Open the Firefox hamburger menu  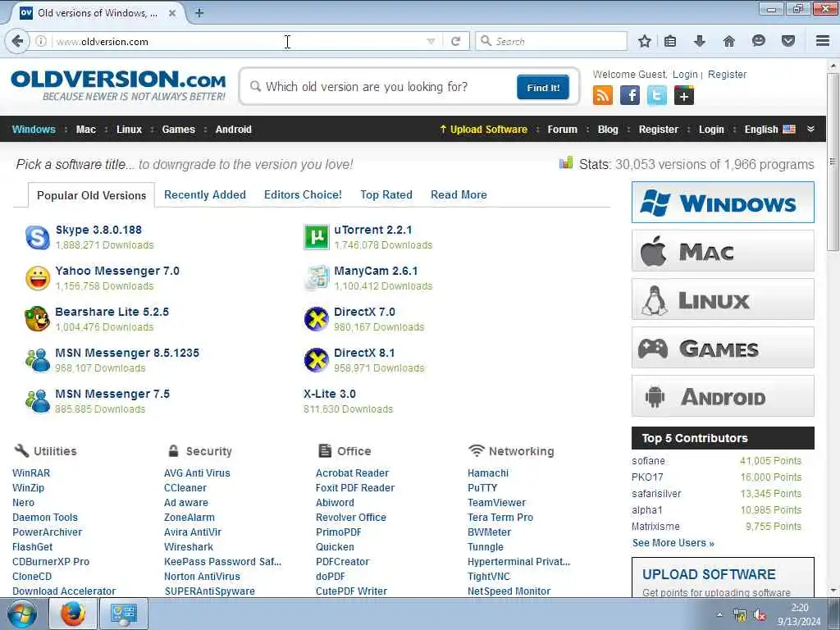click(823, 41)
